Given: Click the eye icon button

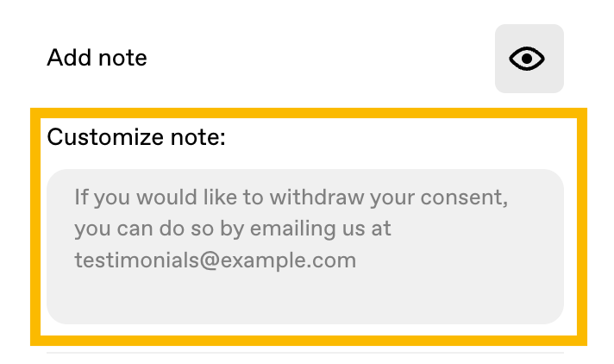Looking at the screenshot, I should pyautogui.click(x=529, y=59).
